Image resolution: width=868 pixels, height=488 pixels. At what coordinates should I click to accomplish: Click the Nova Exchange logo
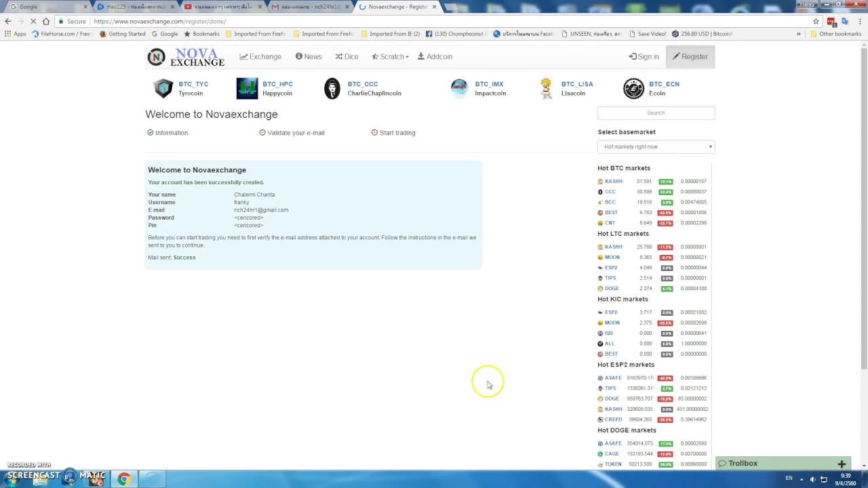tap(186, 57)
